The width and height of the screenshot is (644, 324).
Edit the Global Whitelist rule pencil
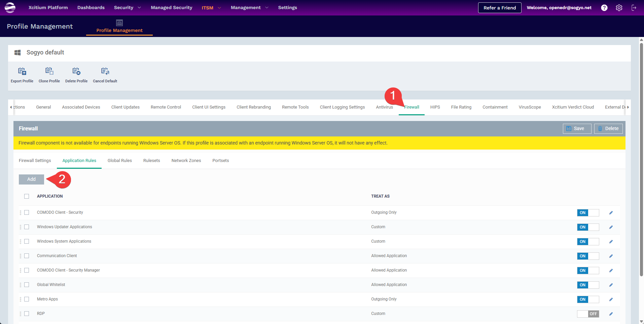coord(611,285)
